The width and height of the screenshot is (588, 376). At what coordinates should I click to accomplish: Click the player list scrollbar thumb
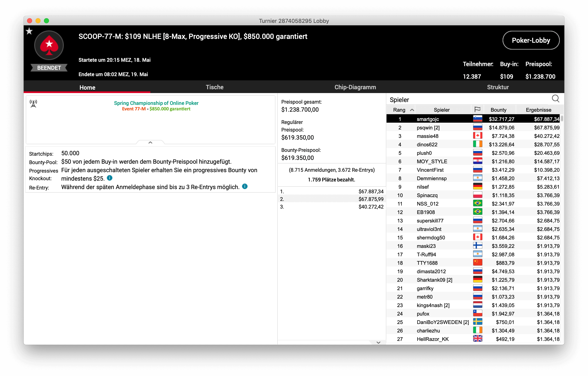[x=562, y=119]
